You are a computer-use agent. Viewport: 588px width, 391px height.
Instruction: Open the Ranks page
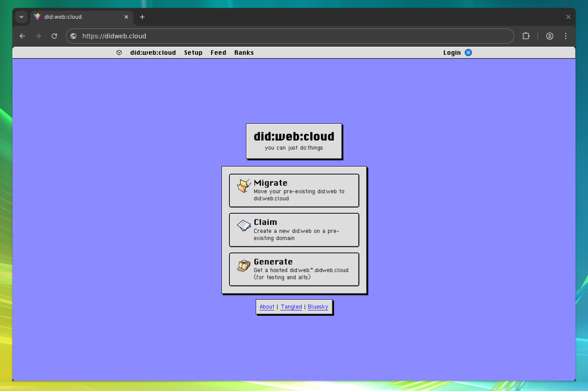[x=244, y=53]
